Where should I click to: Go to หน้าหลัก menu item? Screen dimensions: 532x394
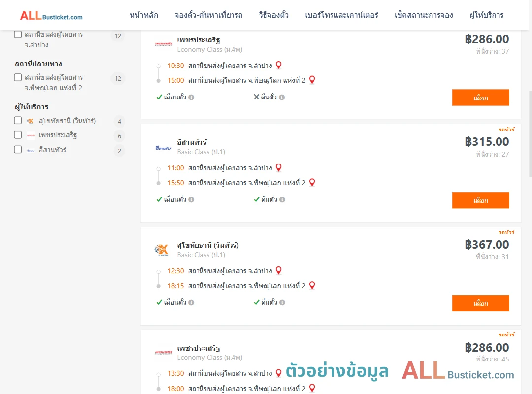(x=144, y=15)
